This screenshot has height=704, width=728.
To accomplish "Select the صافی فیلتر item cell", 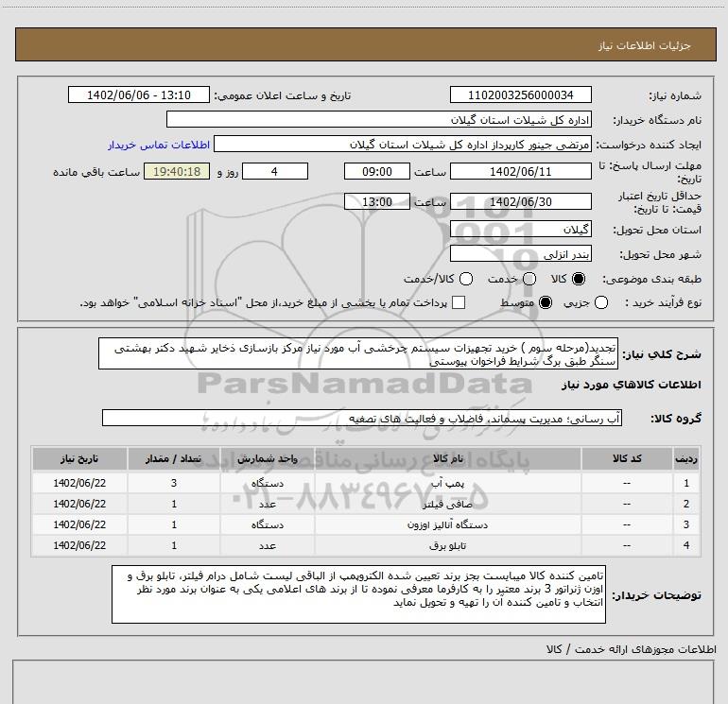I will pos(447,504).
